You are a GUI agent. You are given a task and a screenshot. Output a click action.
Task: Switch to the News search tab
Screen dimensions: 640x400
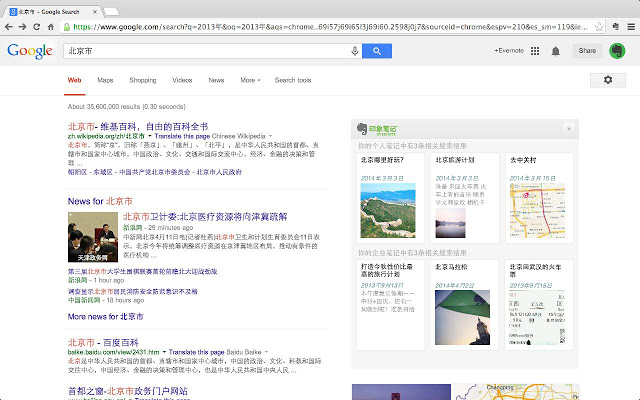tap(216, 80)
